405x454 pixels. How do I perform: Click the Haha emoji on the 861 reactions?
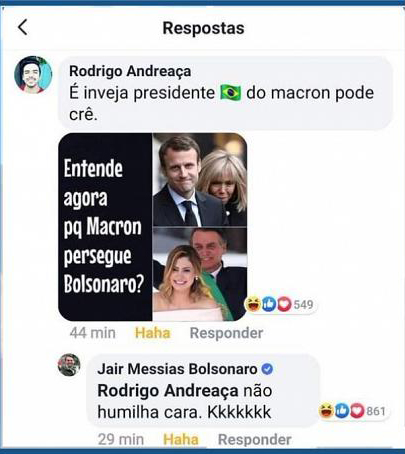[326, 410]
